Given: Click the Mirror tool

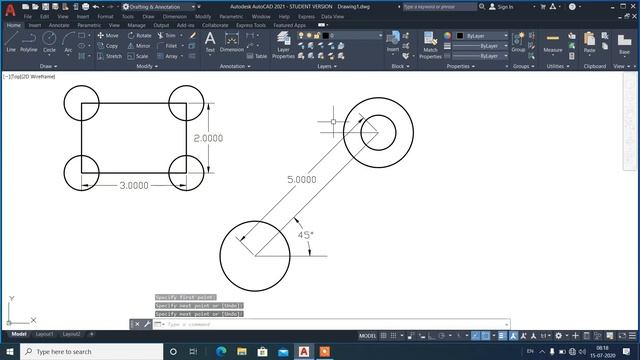Looking at the screenshot, I should [139, 46].
